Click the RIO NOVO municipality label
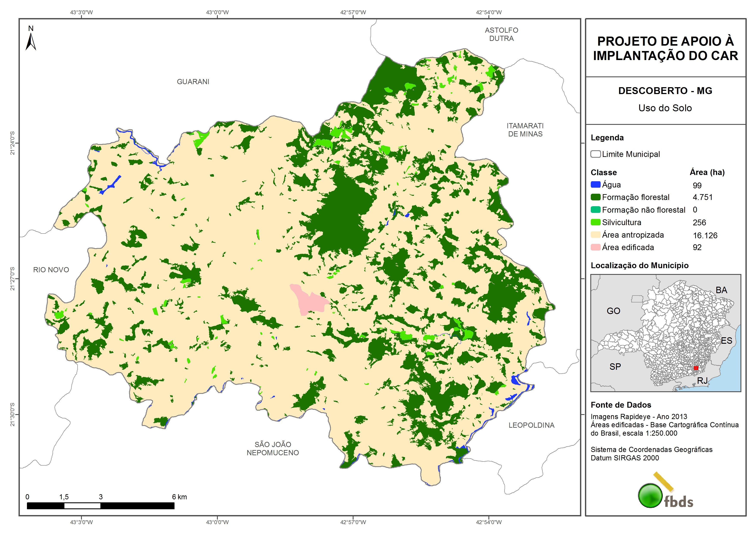The image size is (756, 534). 51,270
